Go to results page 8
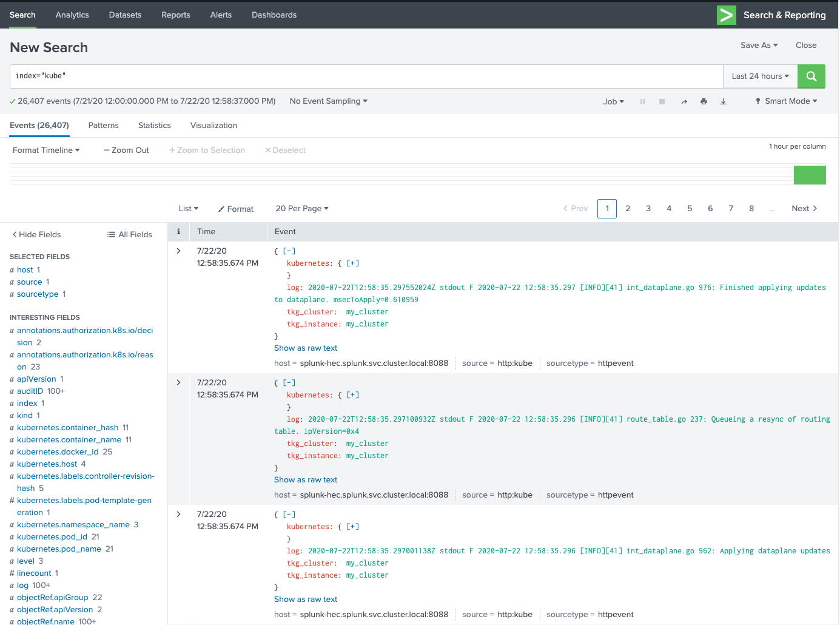840x625 pixels. 751,209
